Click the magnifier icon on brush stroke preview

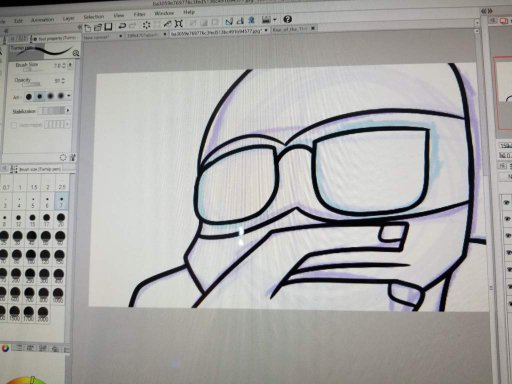[x=76, y=53]
